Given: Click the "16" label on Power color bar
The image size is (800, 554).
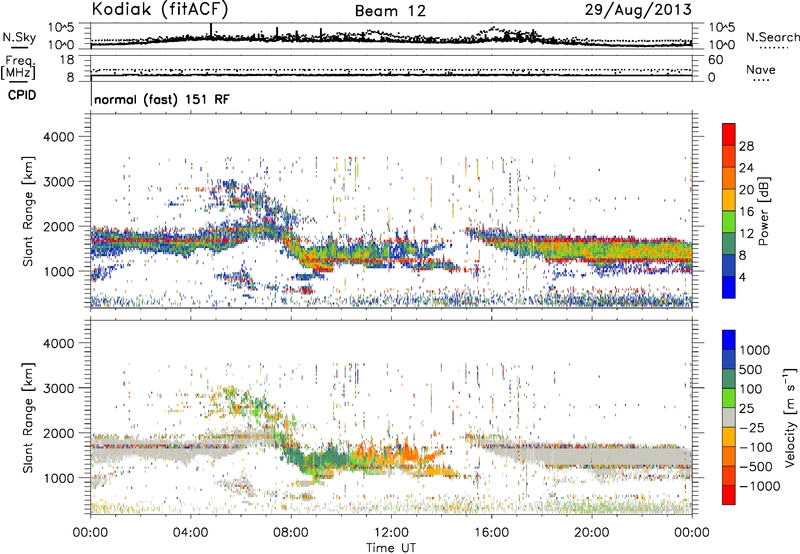Looking at the screenshot, I should (746, 212).
